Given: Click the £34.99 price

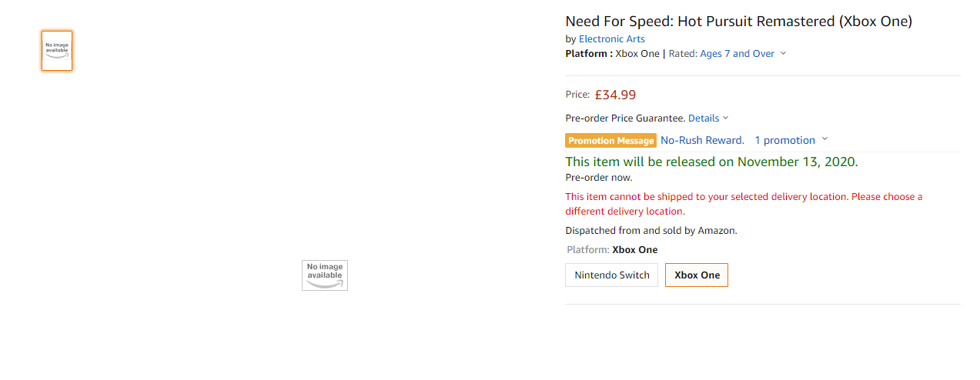Looking at the screenshot, I should coord(615,95).
